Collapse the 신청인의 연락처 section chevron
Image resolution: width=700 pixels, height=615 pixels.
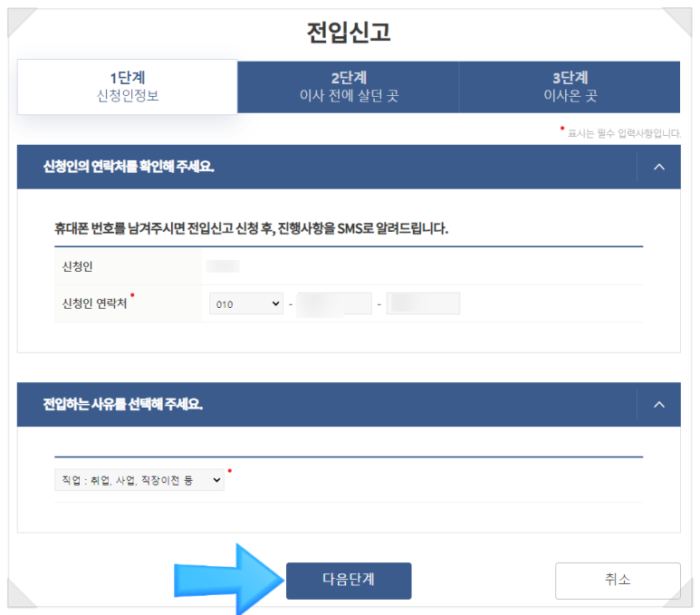coord(659,167)
